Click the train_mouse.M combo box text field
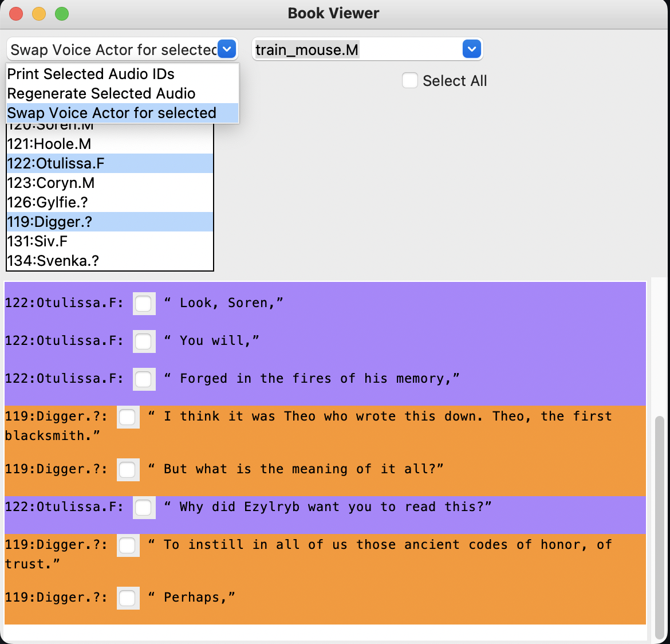670x644 pixels. pos(355,50)
